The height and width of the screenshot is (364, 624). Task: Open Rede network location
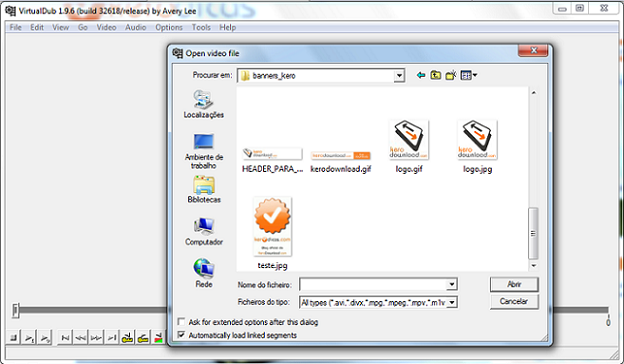tap(204, 274)
